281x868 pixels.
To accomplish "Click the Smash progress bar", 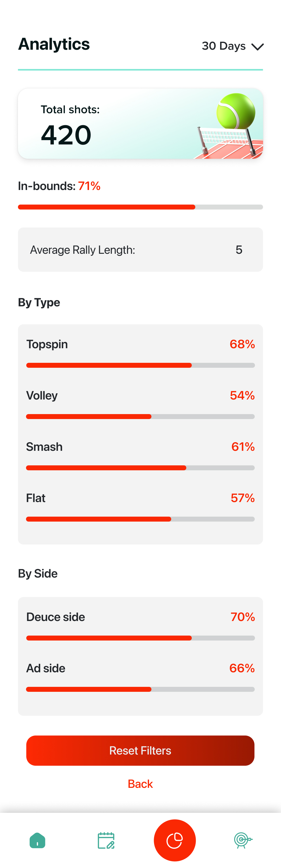I will (140, 468).
